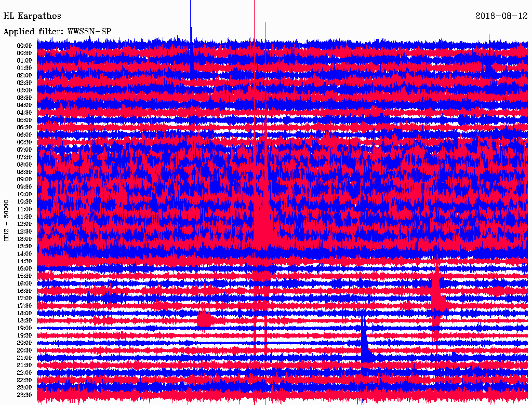532x405 pixels.
Task: Select the 14:00 time label
Action: click(x=24, y=254)
